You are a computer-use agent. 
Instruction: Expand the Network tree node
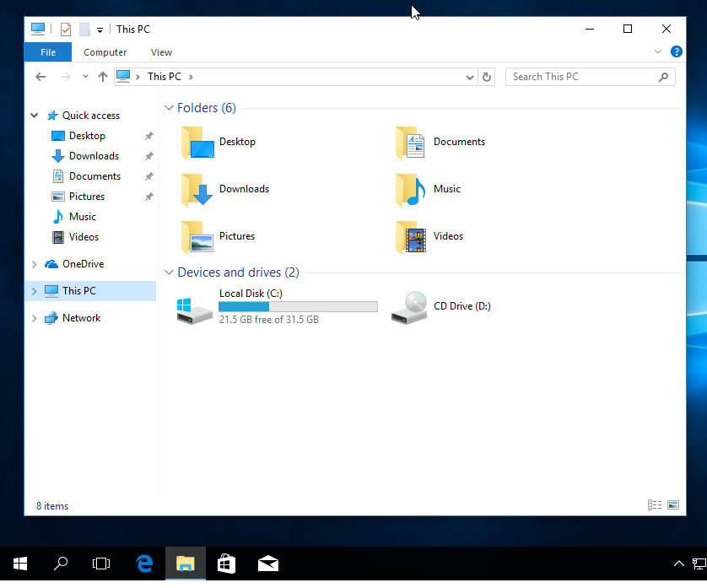(35, 318)
